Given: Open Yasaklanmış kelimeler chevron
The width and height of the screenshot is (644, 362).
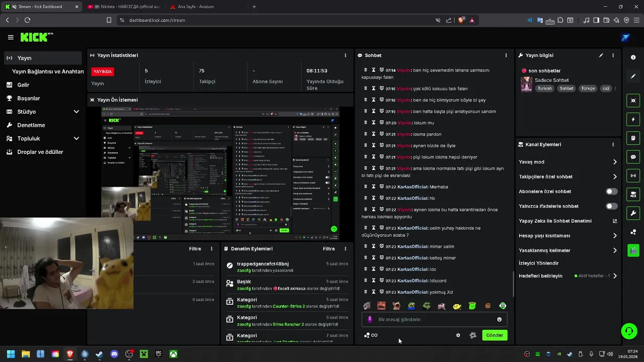Looking at the screenshot, I should tap(615, 250).
